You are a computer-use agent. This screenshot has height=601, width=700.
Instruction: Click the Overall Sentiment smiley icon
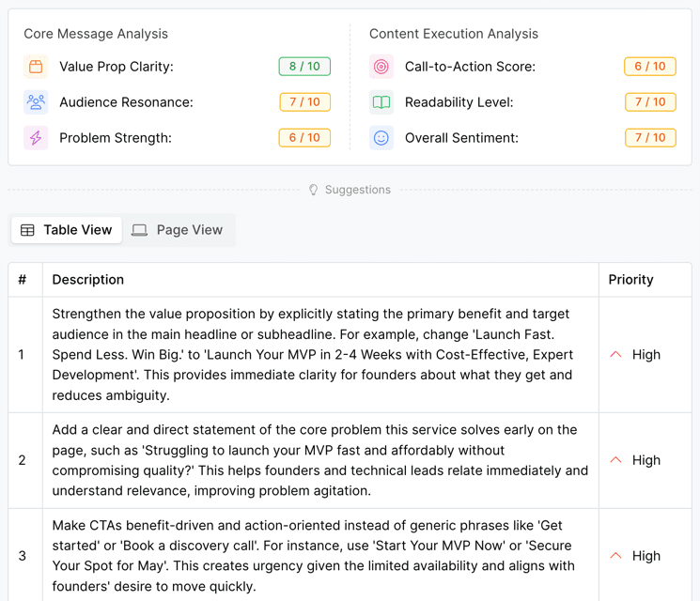381,138
